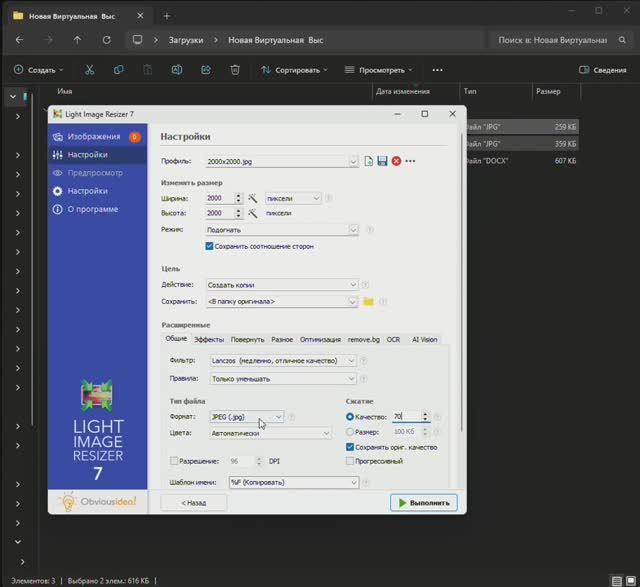This screenshot has height=587, width=640.
Task: Increase quality value with spinner up arrow
Action: point(425,414)
